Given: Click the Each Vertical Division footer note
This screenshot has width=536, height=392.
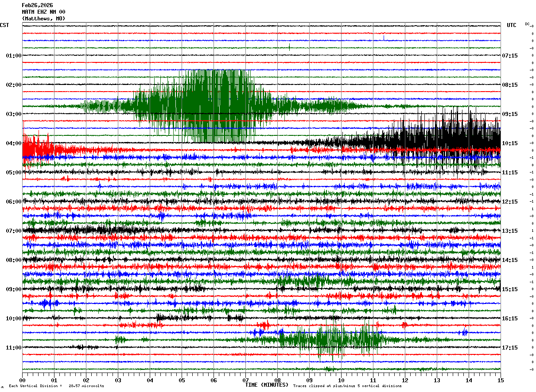Looking at the screenshot, I should [56, 386].
